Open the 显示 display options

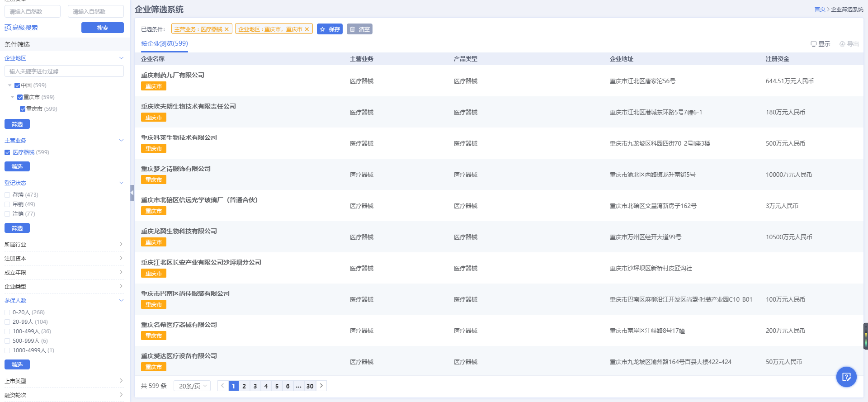pyautogui.click(x=821, y=44)
